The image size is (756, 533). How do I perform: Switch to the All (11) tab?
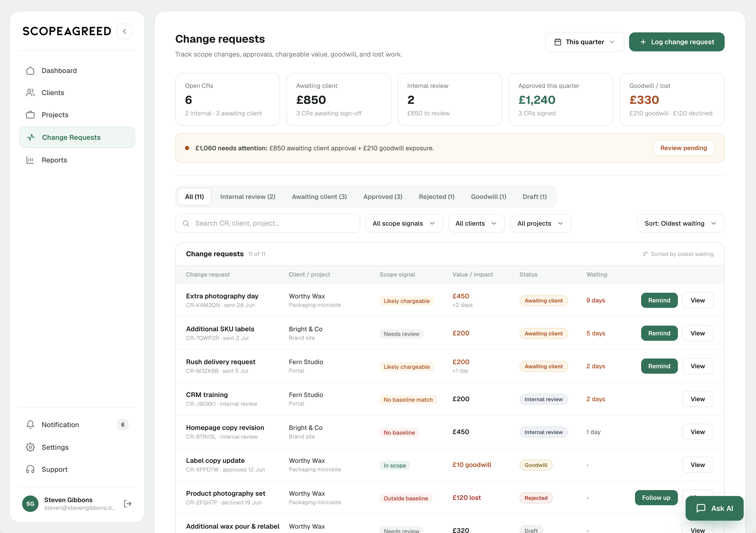tap(194, 197)
